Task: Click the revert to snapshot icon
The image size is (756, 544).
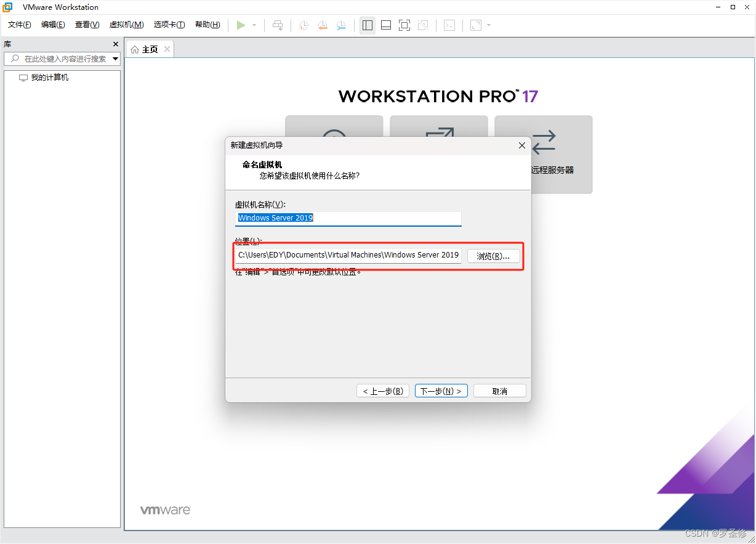Action: pyautogui.click(x=323, y=25)
